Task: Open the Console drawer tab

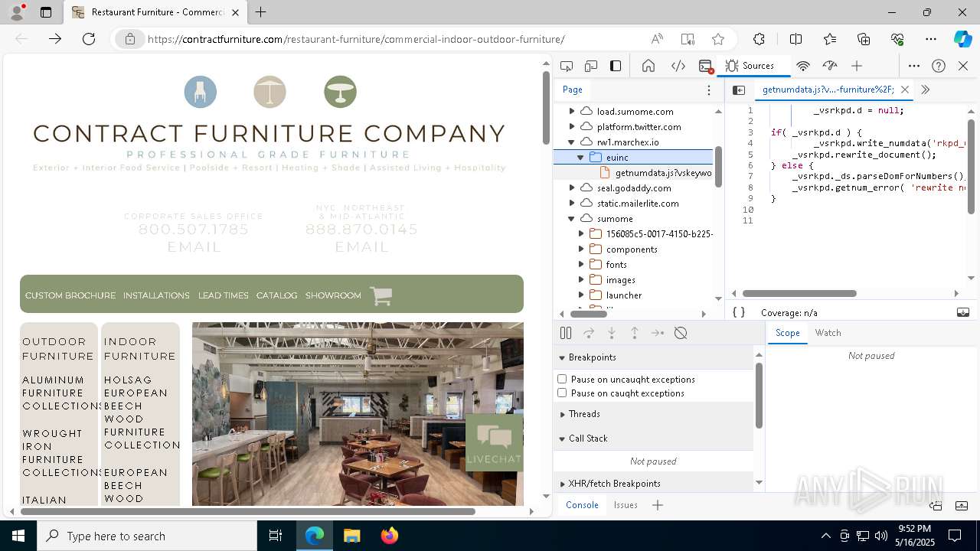Action: (582, 505)
